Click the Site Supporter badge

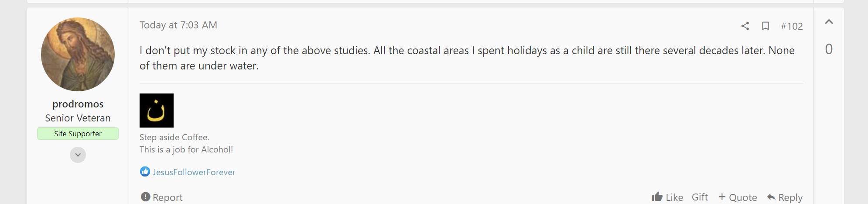pyautogui.click(x=78, y=134)
